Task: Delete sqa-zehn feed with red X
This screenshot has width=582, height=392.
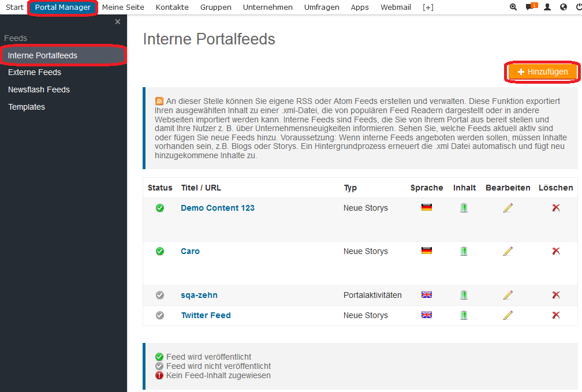Action: [556, 295]
